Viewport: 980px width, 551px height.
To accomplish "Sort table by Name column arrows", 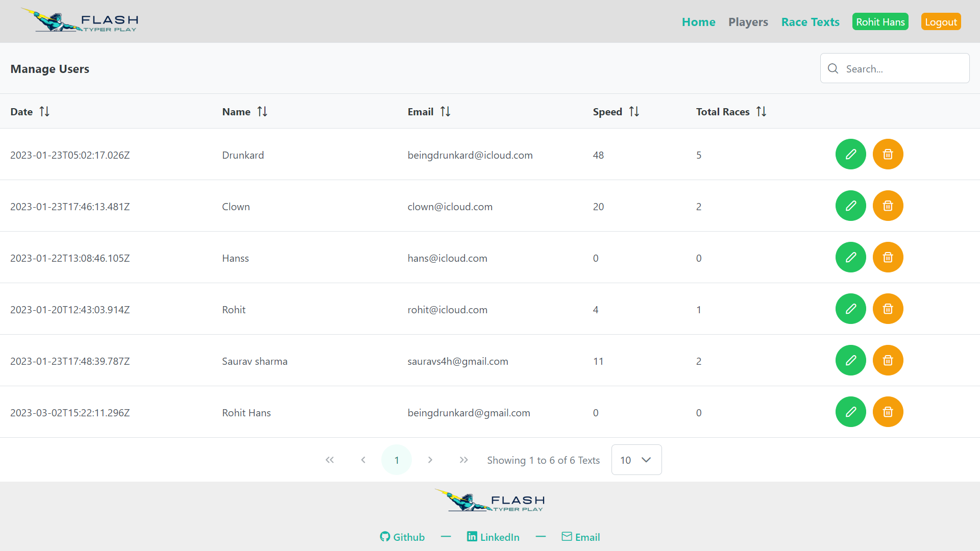I will pyautogui.click(x=262, y=111).
